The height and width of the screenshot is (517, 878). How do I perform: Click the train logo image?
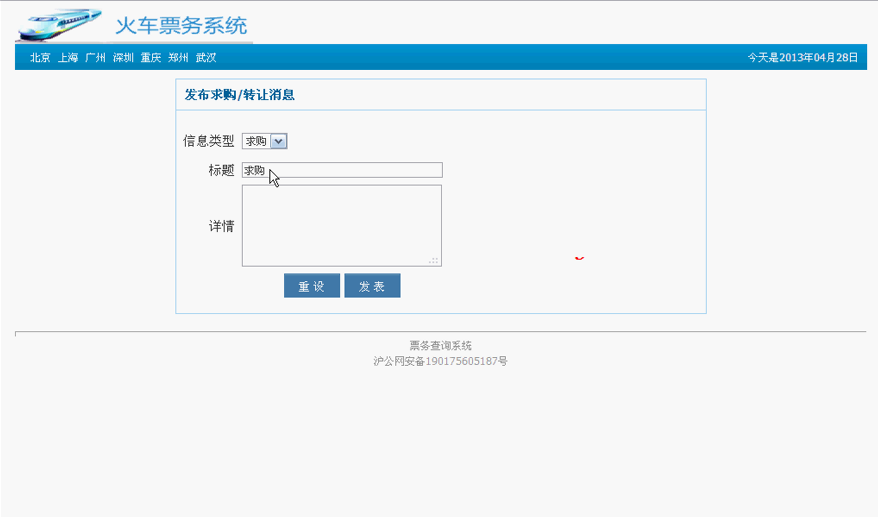[x=59, y=25]
